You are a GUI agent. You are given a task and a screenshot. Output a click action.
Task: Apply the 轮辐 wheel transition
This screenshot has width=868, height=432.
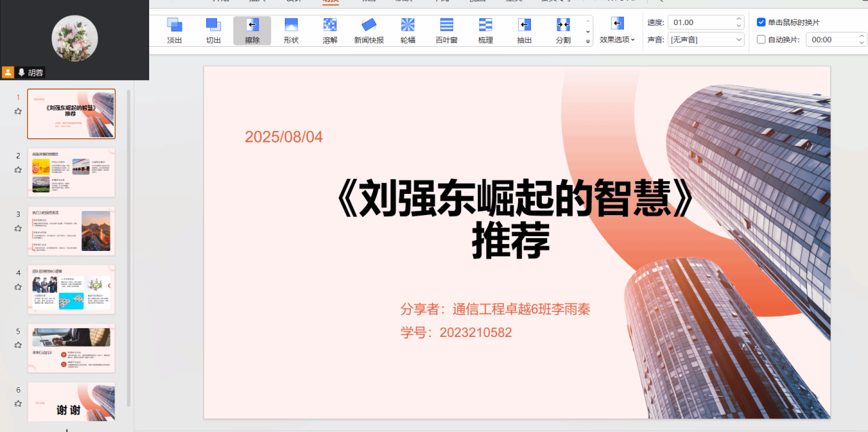coord(408,31)
